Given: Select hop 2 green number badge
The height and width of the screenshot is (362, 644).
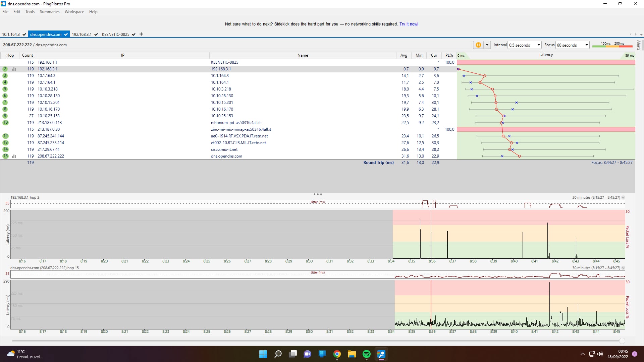Looking at the screenshot, I should [x=5, y=69].
